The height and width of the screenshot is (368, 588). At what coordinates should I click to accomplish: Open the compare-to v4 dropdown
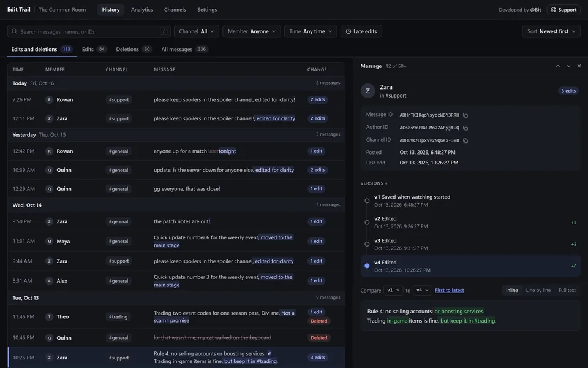click(x=422, y=290)
